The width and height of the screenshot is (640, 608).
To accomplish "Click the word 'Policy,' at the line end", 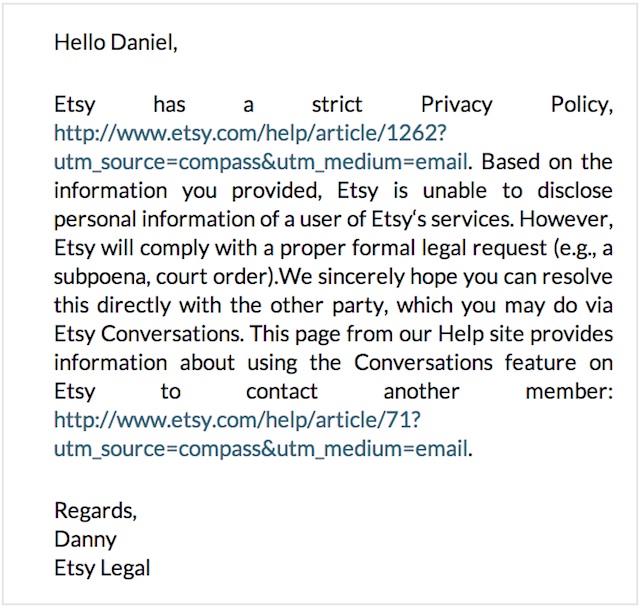I will [x=582, y=105].
